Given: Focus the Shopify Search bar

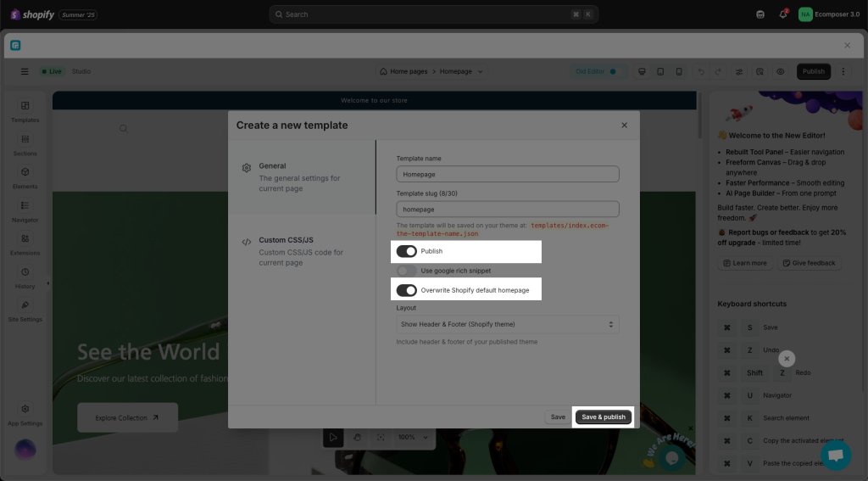Looking at the screenshot, I should pyautogui.click(x=433, y=14).
